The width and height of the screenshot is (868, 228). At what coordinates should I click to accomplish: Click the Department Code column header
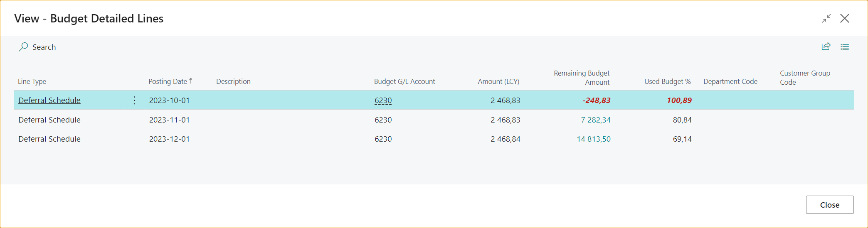[730, 81]
